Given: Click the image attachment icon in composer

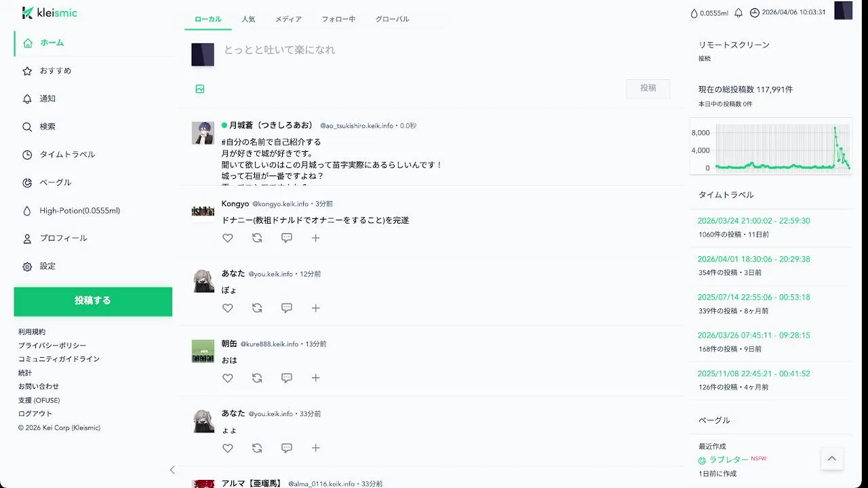Looking at the screenshot, I should coord(200,89).
